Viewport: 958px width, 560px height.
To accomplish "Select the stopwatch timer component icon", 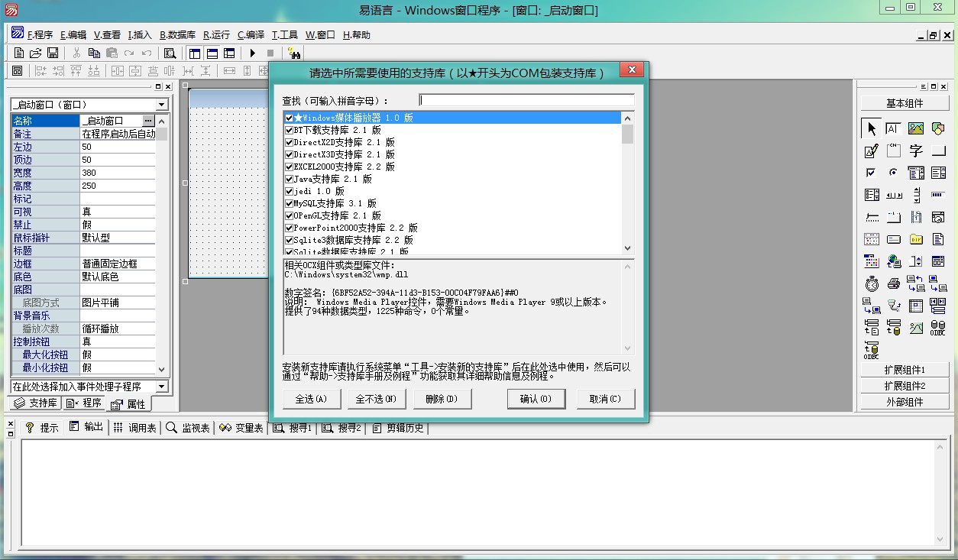I will coord(872,283).
